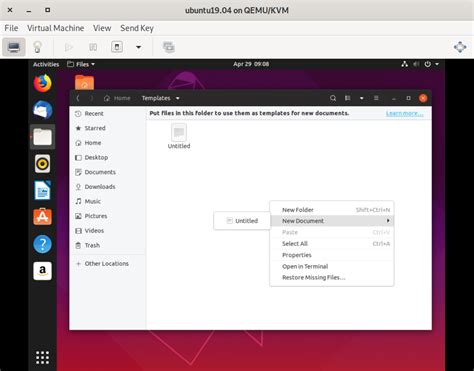Click the Home path bar button
The width and height of the screenshot is (474, 371).
click(x=117, y=98)
